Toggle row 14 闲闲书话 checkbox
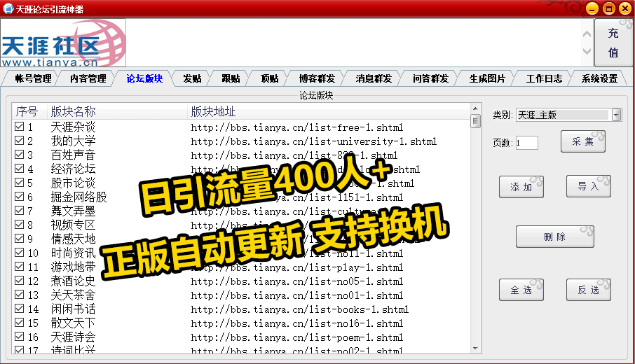Viewport: 635px width, 364px height. click(x=19, y=308)
